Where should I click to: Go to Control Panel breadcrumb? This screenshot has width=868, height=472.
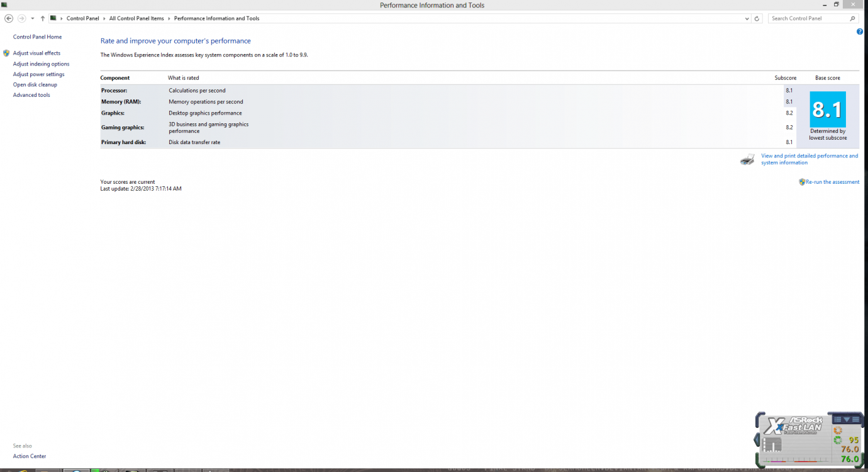tap(82, 18)
